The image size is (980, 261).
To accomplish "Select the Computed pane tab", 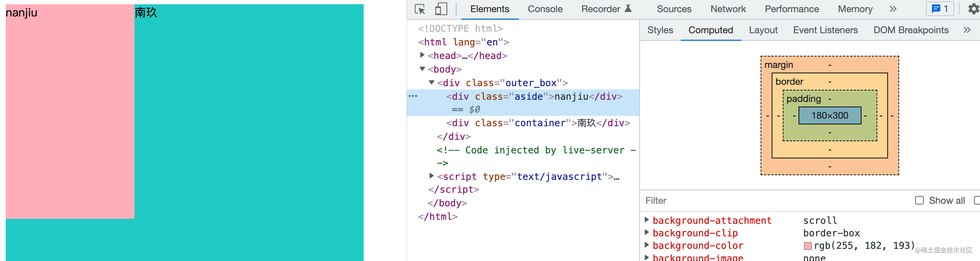I will coord(710,30).
